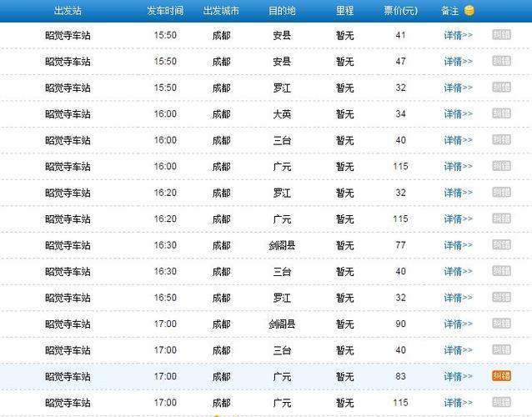The height and width of the screenshot is (417, 532).
Task: Report error (纠错) on 15:50 安县 47元 row
Action: click(501, 61)
